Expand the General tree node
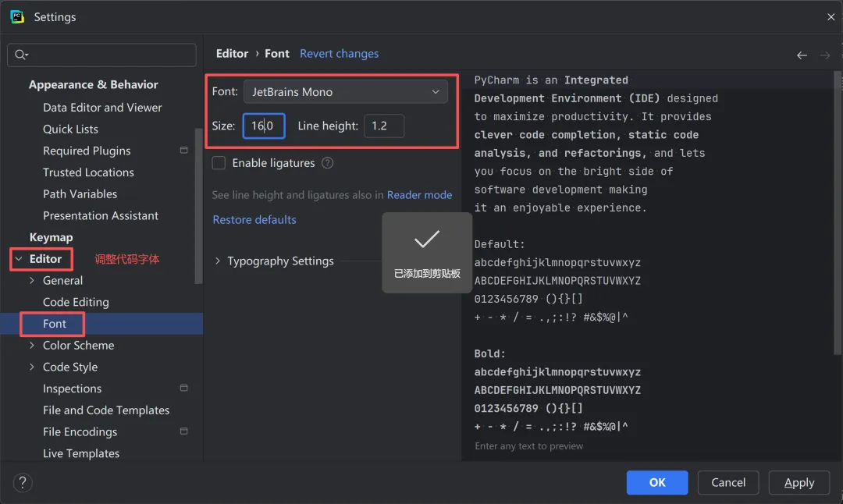The height and width of the screenshot is (504, 843). point(32,281)
